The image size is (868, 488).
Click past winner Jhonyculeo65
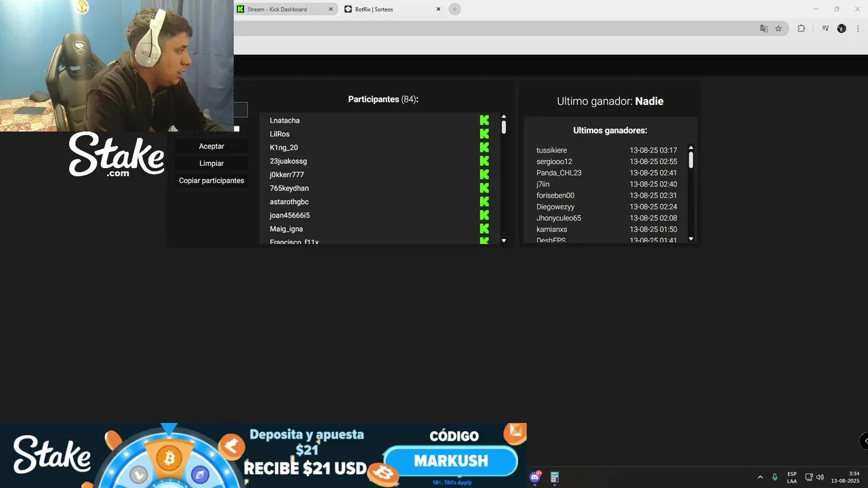[x=559, y=218]
